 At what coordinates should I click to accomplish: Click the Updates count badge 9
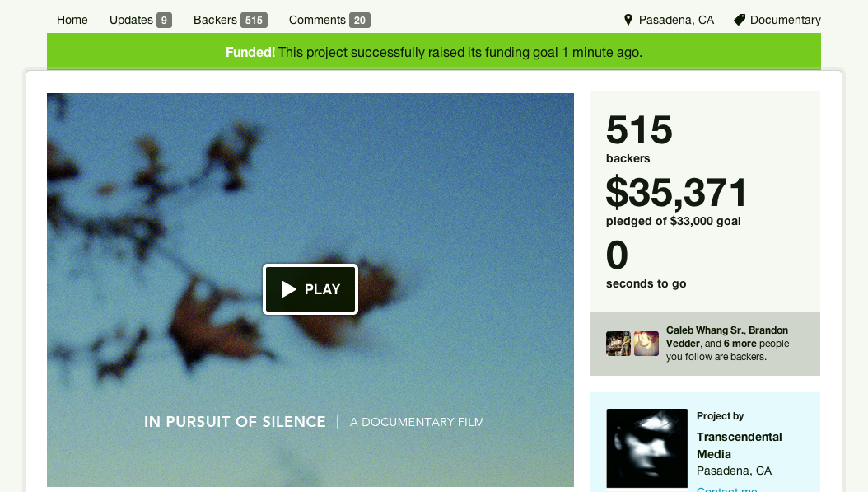click(164, 21)
